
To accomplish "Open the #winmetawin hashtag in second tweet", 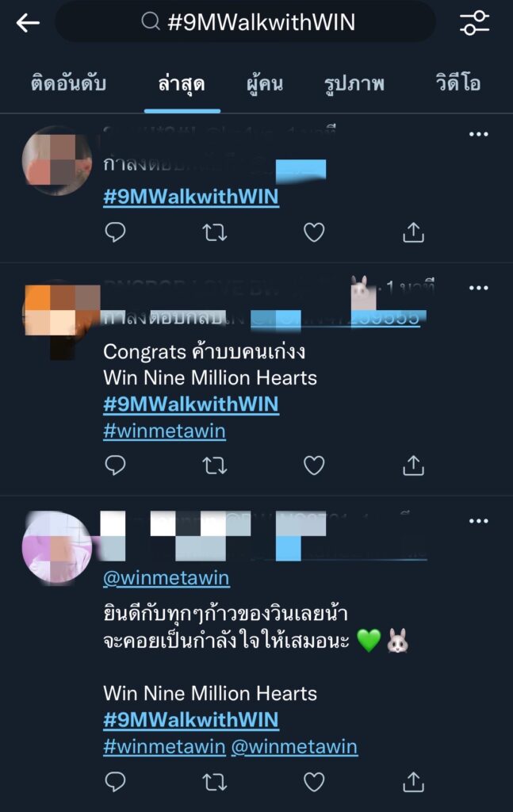I will click(164, 431).
